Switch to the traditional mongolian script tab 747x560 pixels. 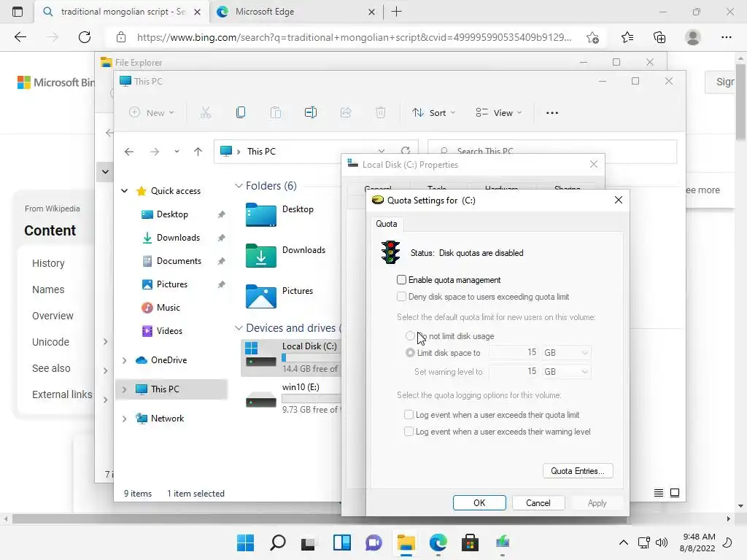122,12
